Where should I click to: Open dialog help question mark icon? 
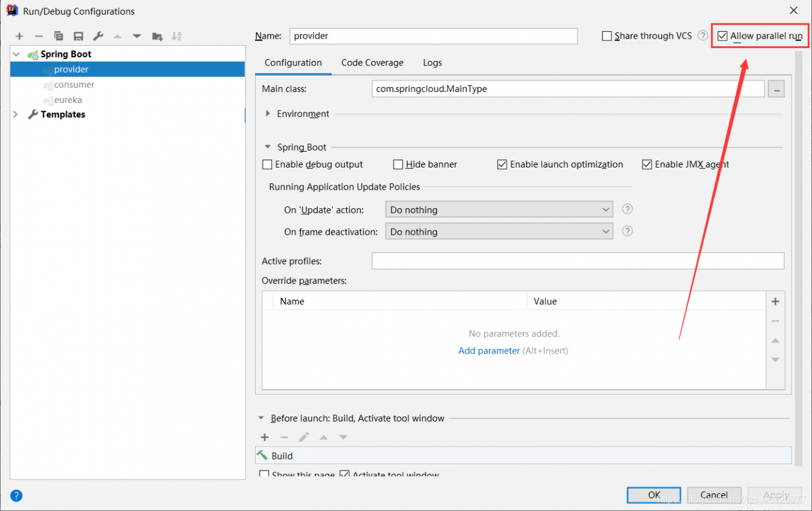(16, 496)
